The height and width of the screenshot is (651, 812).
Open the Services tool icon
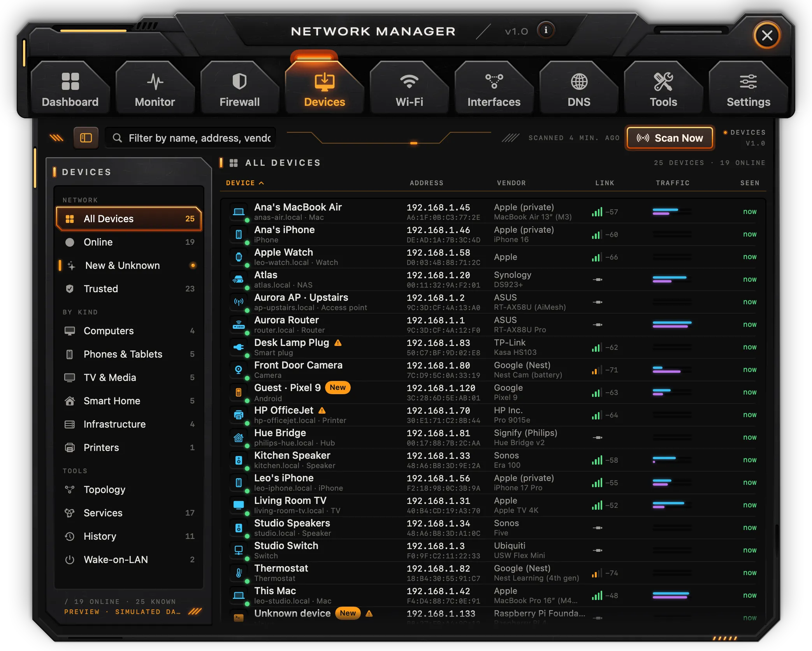tap(70, 513)
